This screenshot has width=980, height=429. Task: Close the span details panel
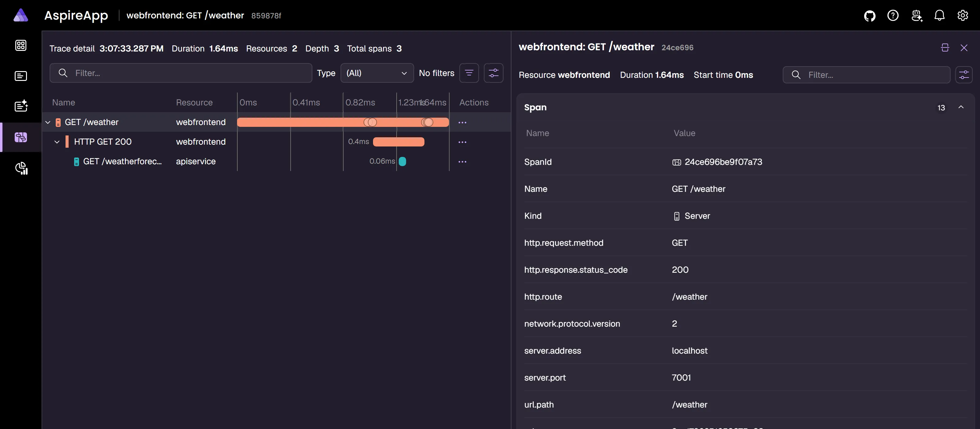click(x=964, y=47)
